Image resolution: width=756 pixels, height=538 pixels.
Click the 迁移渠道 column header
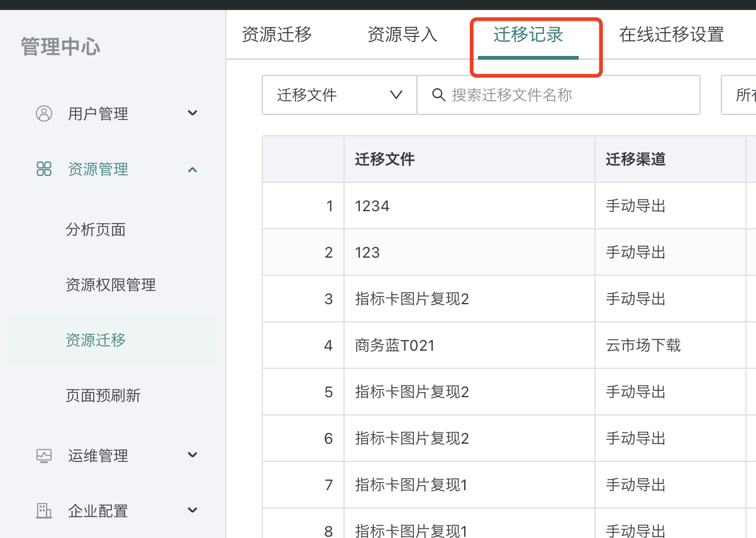pyautogui.click(x=635, y=160)
